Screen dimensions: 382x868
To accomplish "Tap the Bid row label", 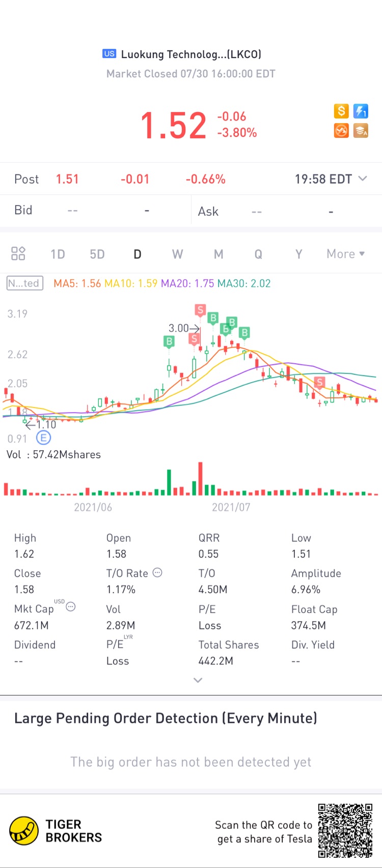I will [23, 210].
